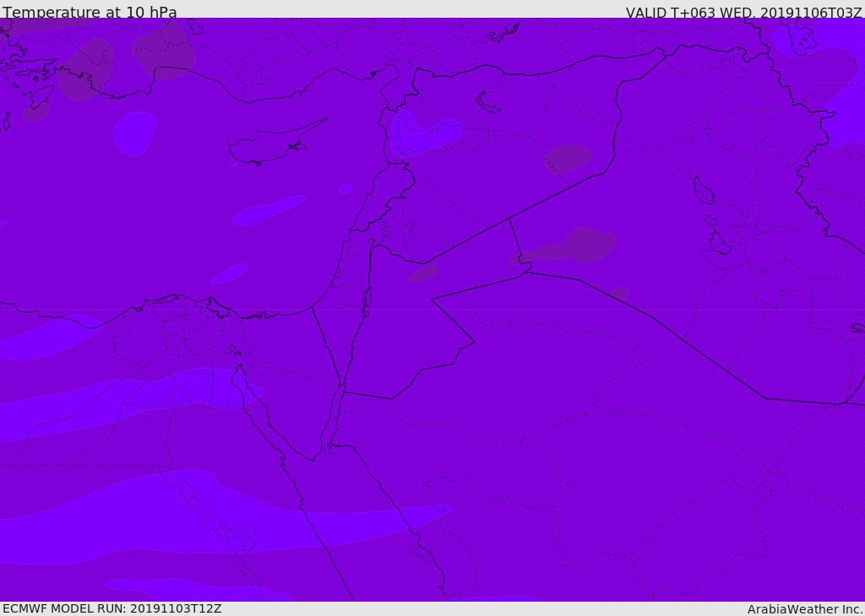The image size is (865, 616).
Task: Click the 'ArabiaWeather Inc.' credit text
Action: click(x=805, y=609)
